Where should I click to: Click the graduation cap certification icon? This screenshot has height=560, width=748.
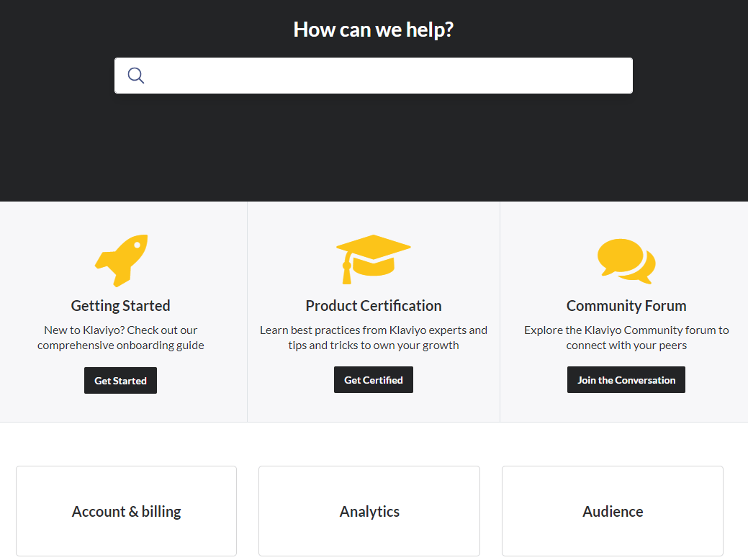[x=374, y=260]
